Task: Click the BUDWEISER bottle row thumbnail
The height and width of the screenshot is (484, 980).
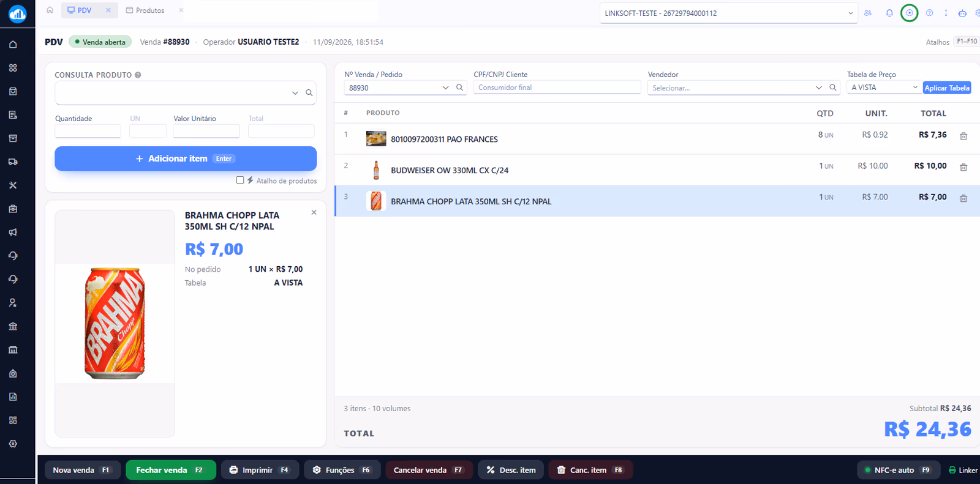Action: pyautogui.click(x=376, y=170)
